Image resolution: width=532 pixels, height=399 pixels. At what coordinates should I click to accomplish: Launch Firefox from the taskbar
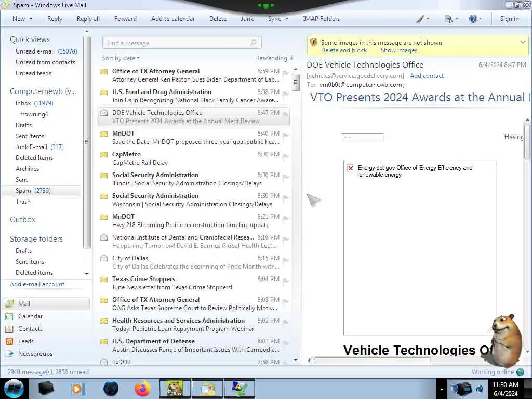coord(143,389)
